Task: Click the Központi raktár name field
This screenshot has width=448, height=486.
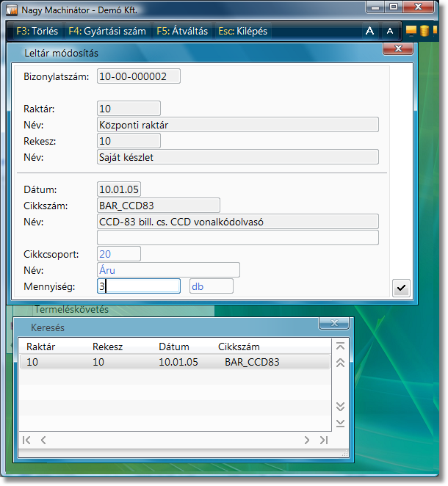Action: click(x=238, y=125)
